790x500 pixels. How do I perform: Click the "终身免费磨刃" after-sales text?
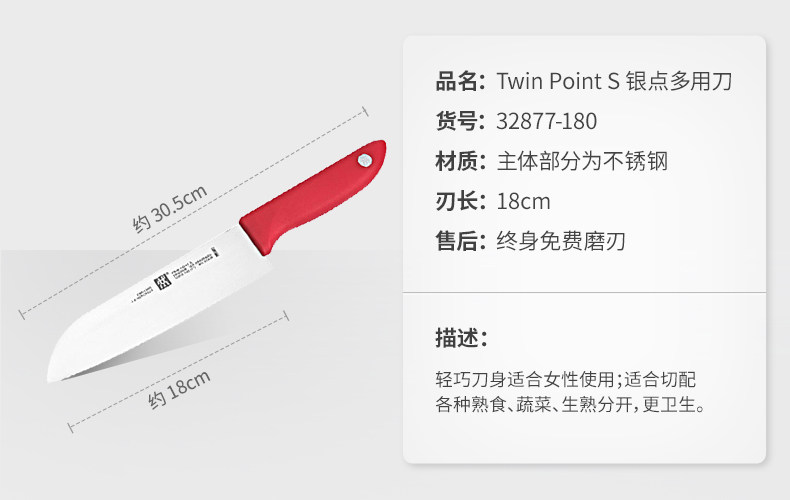(560, 241)
